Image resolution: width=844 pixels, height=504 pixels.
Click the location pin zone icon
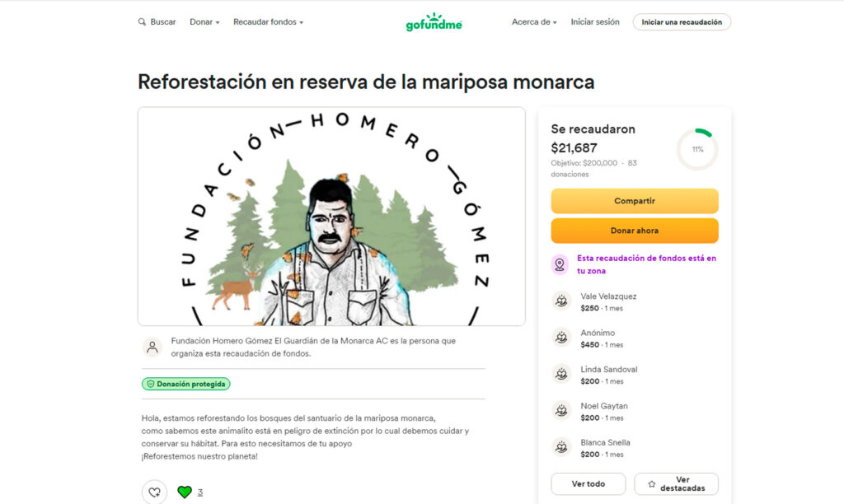[560, 264]
